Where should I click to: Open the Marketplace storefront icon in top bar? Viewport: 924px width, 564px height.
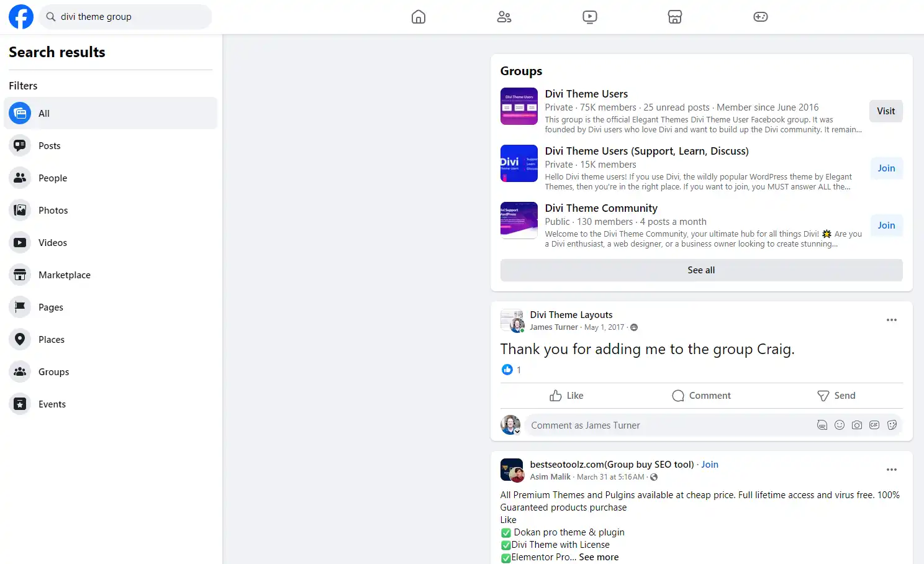[x=675, y=17]
